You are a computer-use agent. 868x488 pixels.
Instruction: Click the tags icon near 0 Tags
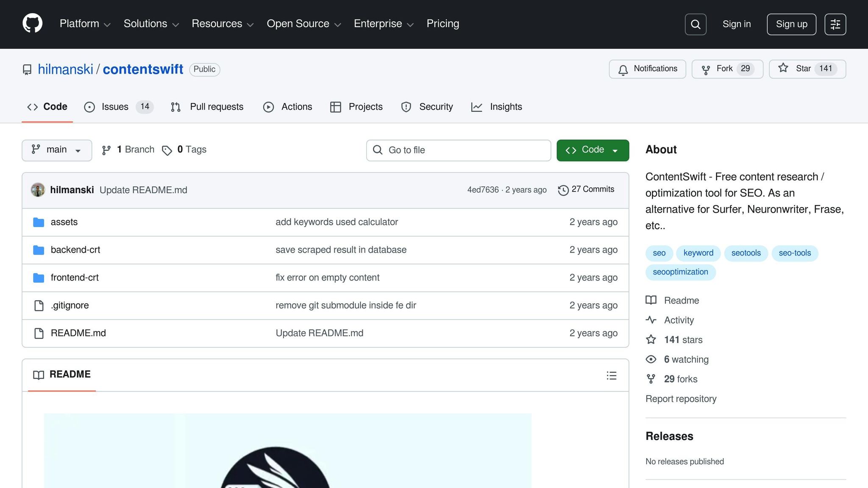(167, 150)
